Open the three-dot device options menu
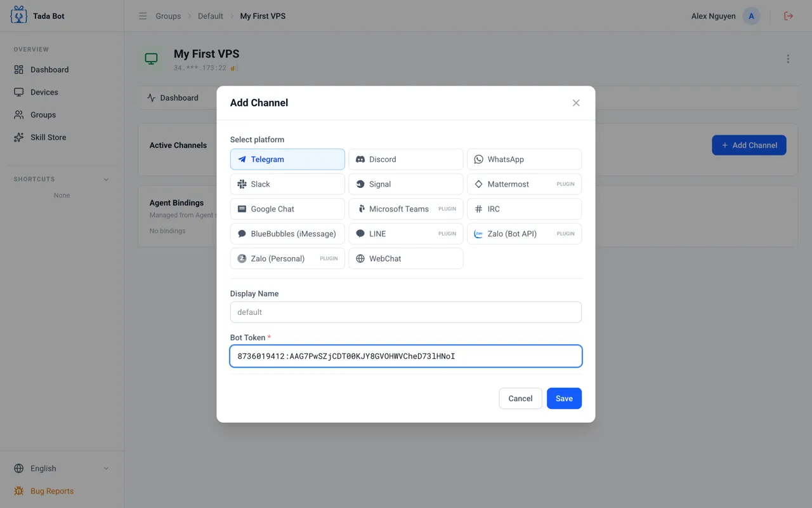 [788, 59]
